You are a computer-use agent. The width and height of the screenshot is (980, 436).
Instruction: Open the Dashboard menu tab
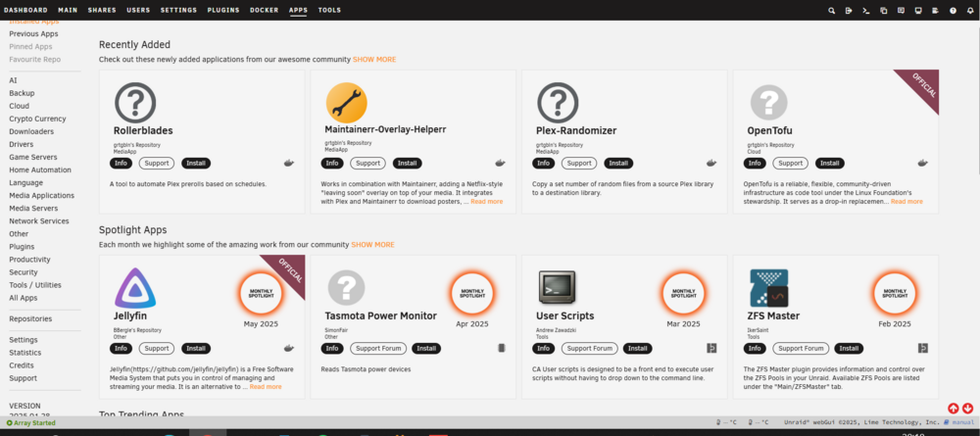click(25, 11)
